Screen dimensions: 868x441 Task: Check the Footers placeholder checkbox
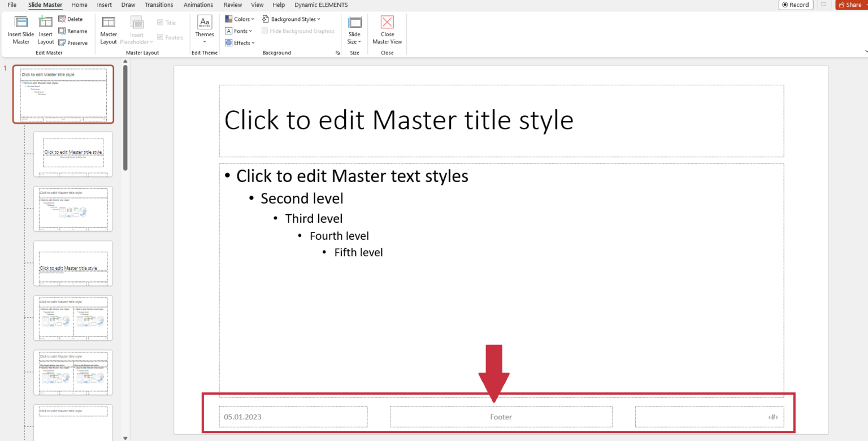point(160,37)
